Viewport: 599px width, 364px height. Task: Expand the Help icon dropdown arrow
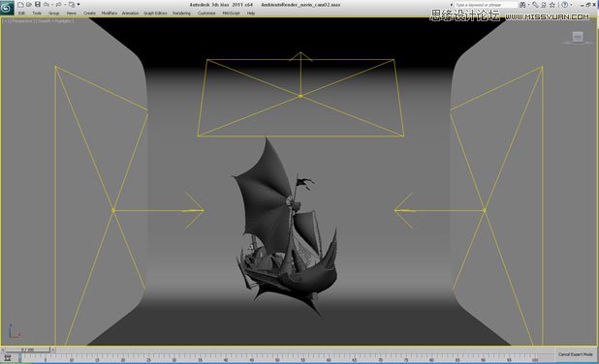[x=571, y=5]
